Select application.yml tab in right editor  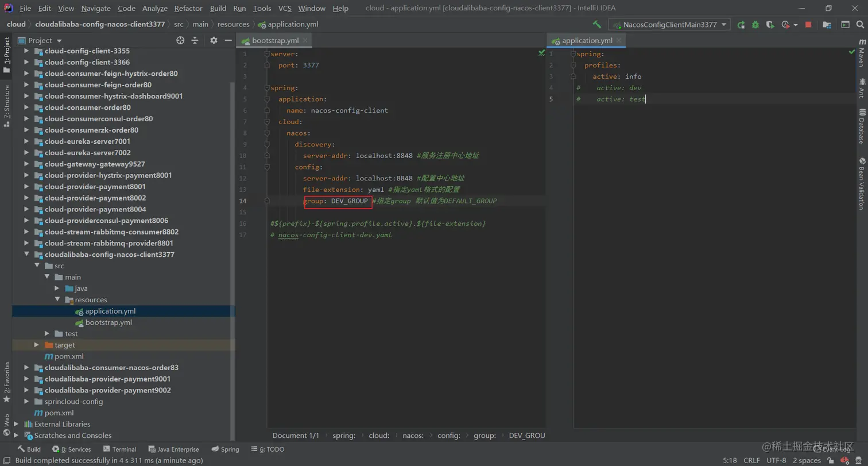587,40
